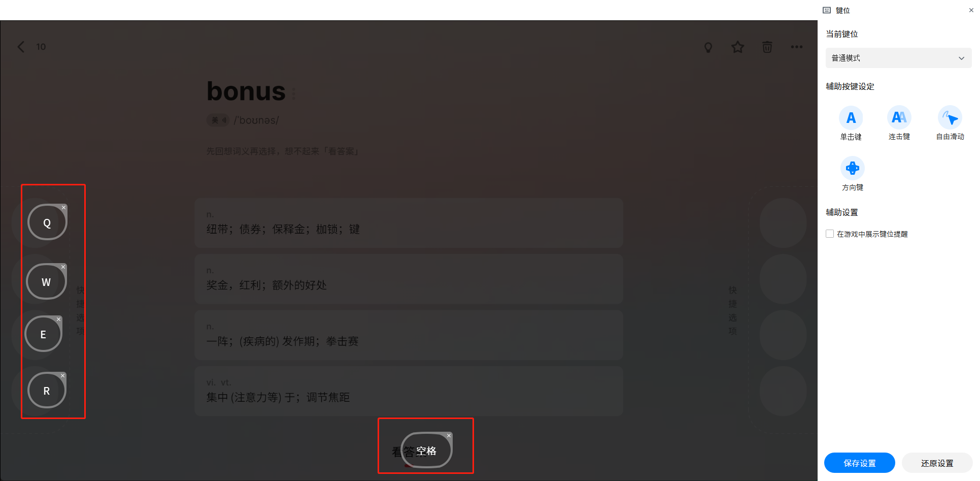980x481 pixels.
Task: Click 保存设置 save button
Action: (859, 463)
